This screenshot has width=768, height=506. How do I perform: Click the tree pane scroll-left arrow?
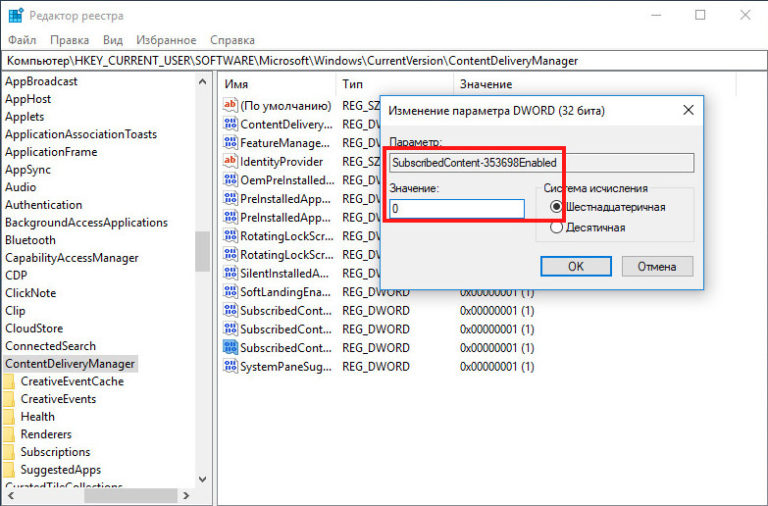coord(10,496)
